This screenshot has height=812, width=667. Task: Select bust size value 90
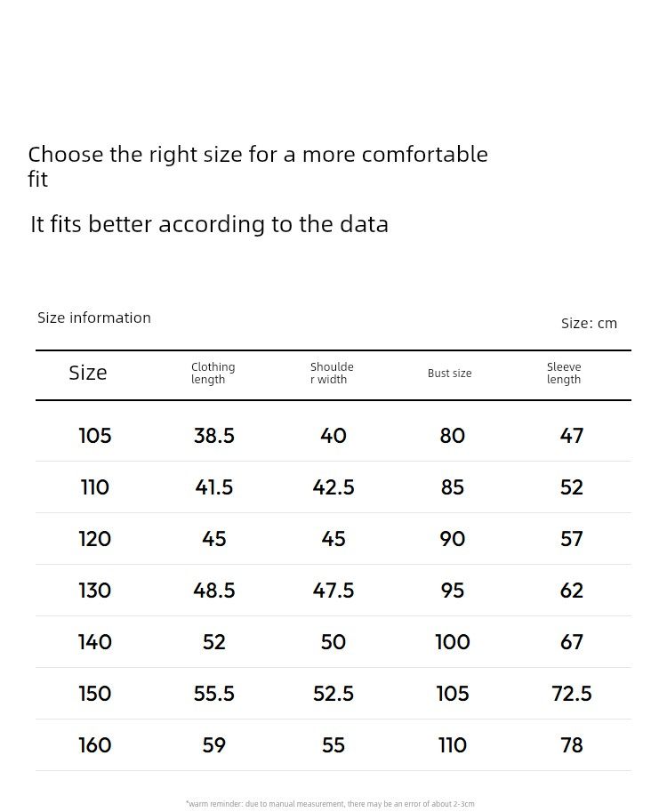coord(453,539)
